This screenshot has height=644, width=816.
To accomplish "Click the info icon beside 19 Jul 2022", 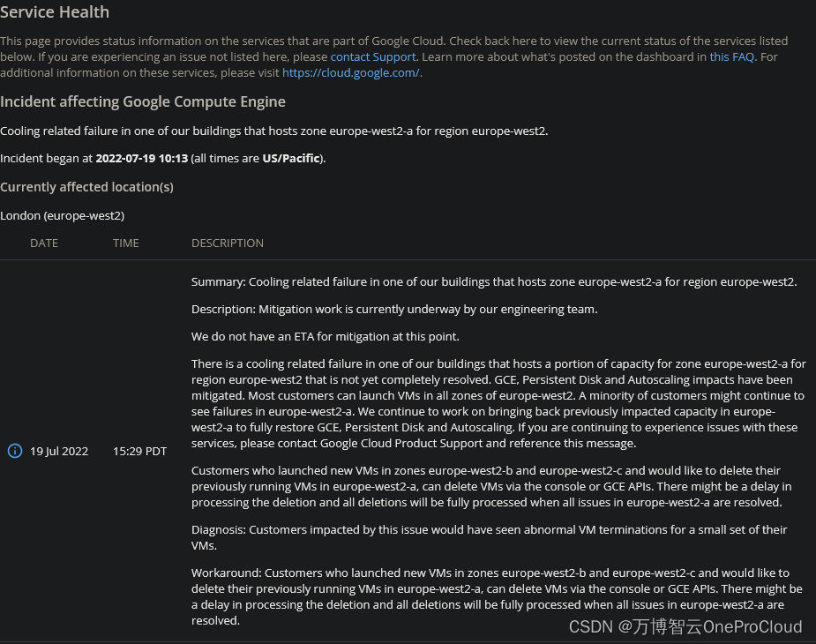I will click(x=15, y=451).
